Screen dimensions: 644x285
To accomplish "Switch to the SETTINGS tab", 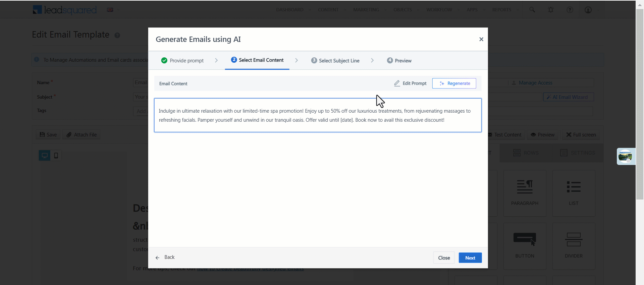I will pyautogui.click(x=578, y=153).
